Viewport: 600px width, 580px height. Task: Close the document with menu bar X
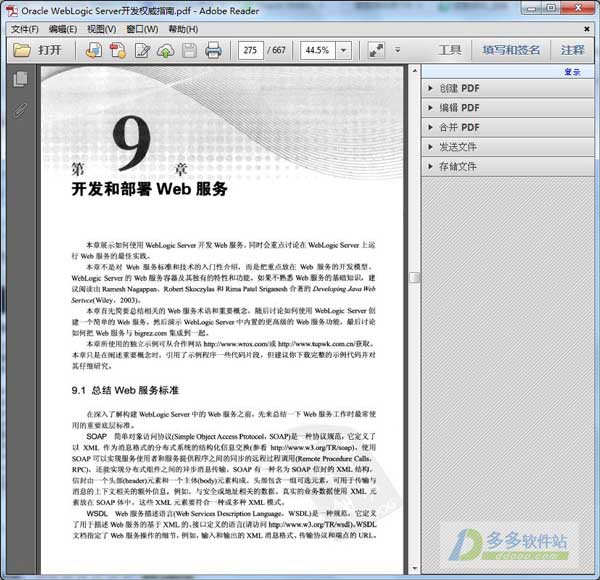coord(587,29)
